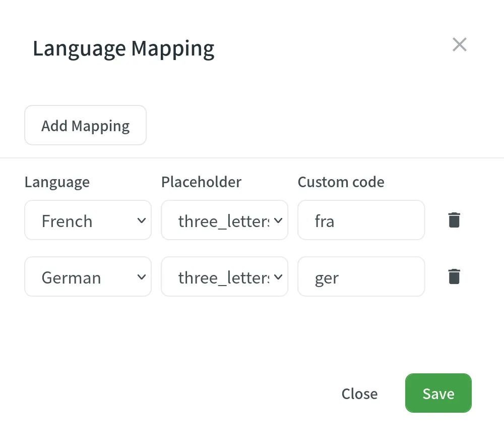
Task: Open the three_letters dropdown for German
Action: [224, 276]
